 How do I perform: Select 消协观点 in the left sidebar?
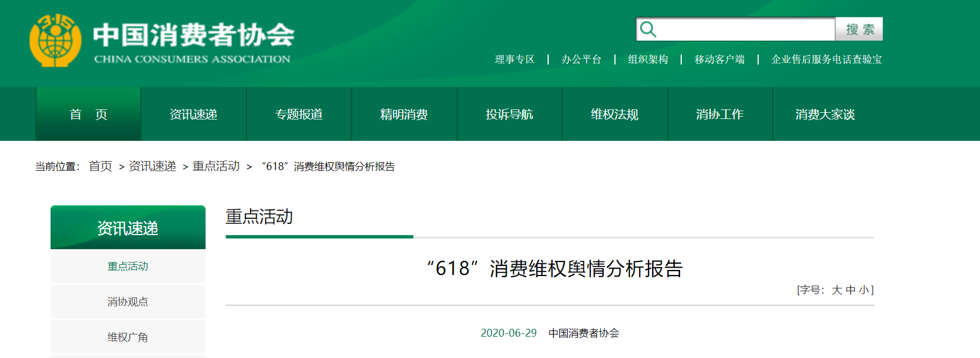[127, 302]
